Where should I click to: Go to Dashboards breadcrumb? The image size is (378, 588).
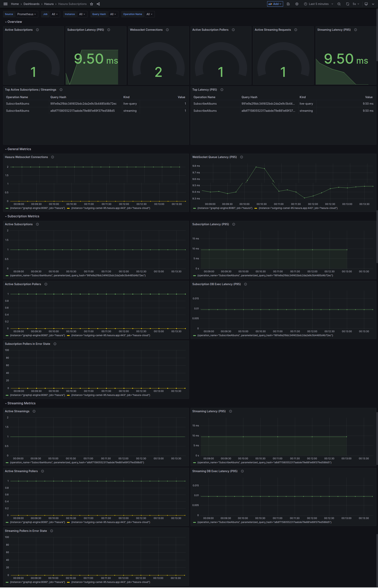[31, 4]
